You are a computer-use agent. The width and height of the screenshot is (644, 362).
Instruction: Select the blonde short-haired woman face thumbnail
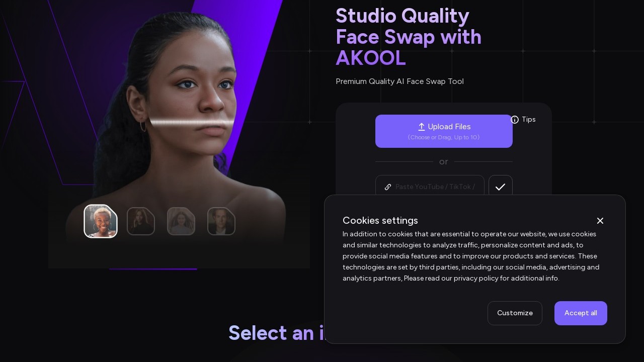click(101, 221)
